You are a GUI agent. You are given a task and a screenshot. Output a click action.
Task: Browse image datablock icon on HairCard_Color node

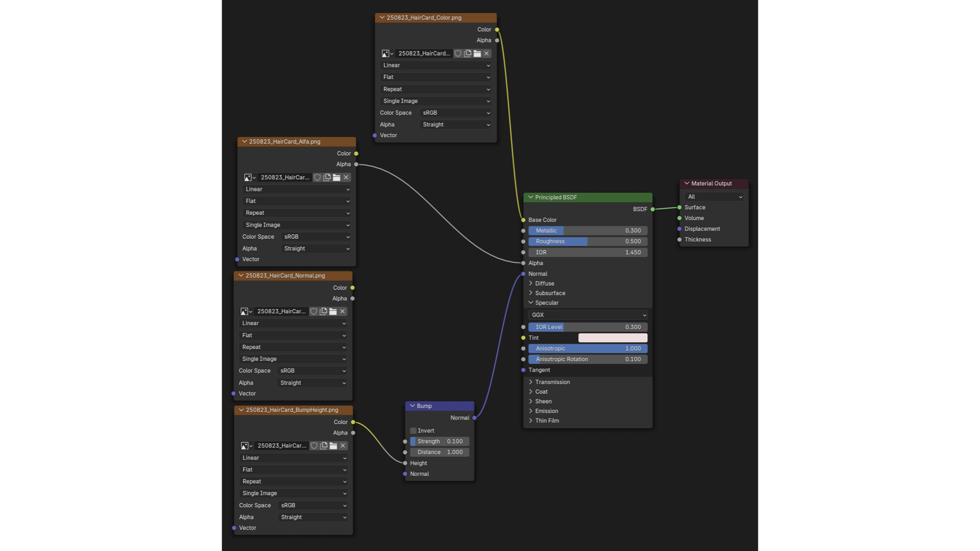coord(387,54)
